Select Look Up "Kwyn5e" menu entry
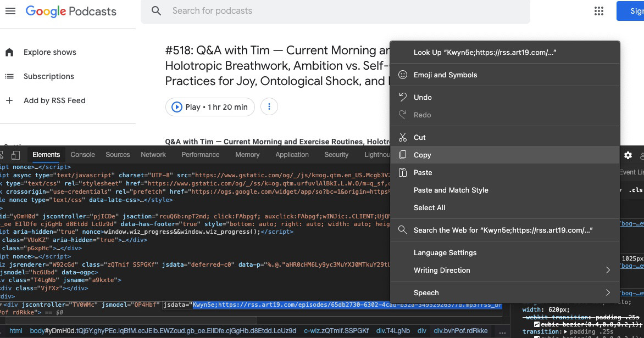Viewport: 644px width, 338px height. tap(504, 53)
